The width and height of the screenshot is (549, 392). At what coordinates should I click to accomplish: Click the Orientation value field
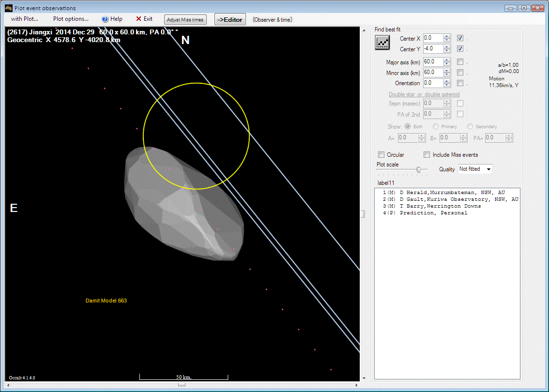pyautogui.click(x=433, y=83)
